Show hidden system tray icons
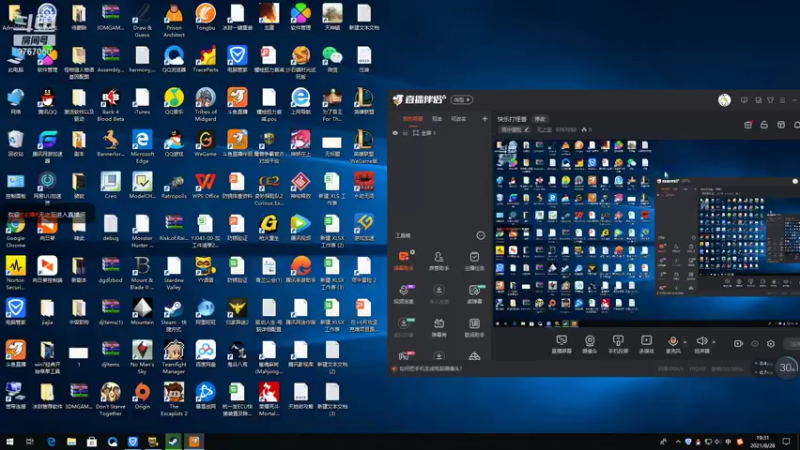Screen dimensions: 800x450 click(678, 442)
